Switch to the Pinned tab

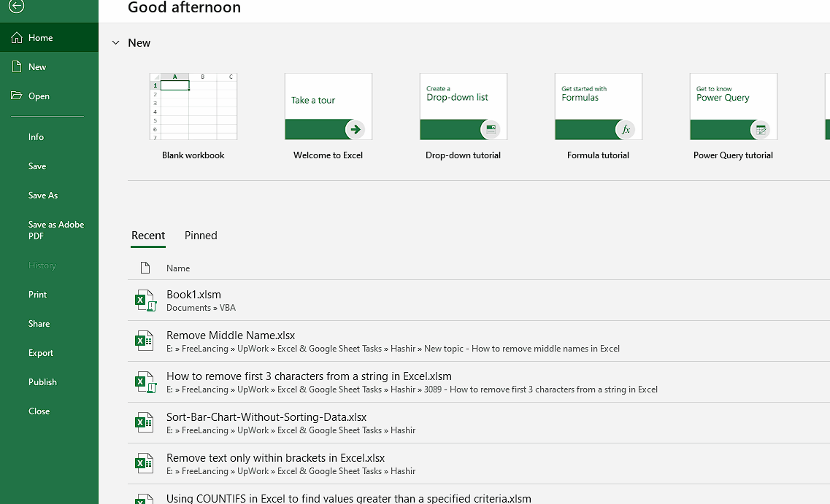point(201,236)
